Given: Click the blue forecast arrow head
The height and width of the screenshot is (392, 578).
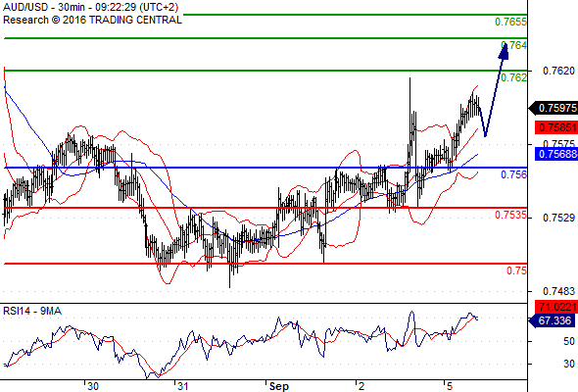Looking at the screenshot, I should (504, 51).
